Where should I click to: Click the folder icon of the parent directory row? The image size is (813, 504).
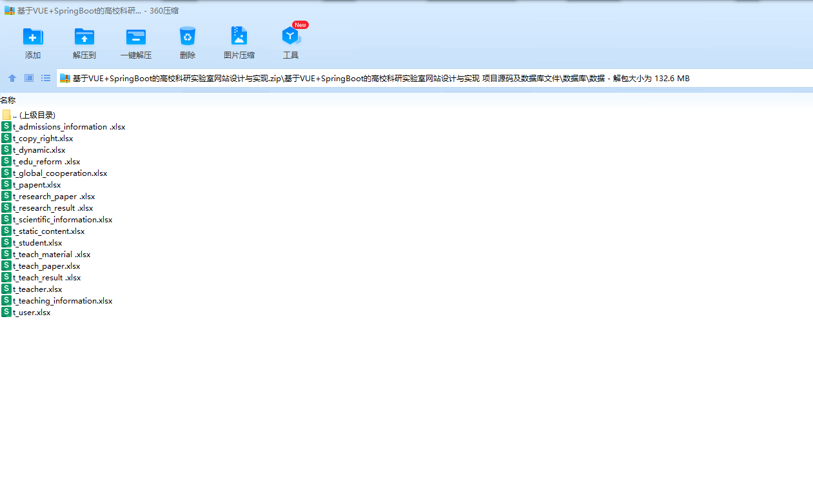(x=6, y=115)
